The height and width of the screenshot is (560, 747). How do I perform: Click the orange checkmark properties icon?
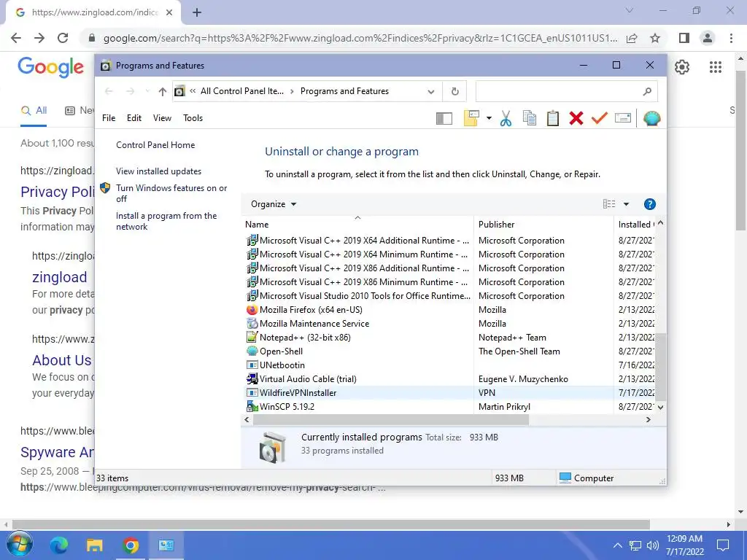[600, 118]
